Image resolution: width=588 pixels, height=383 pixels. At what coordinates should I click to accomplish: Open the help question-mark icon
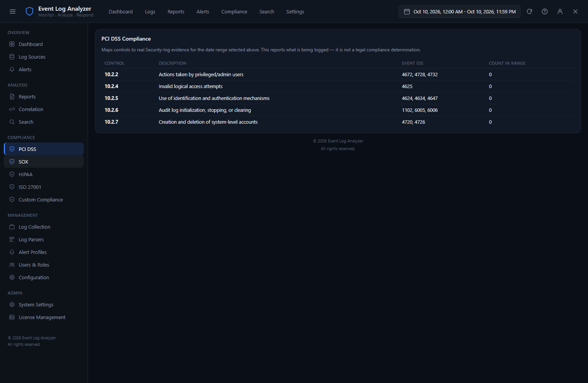[545, 11]
